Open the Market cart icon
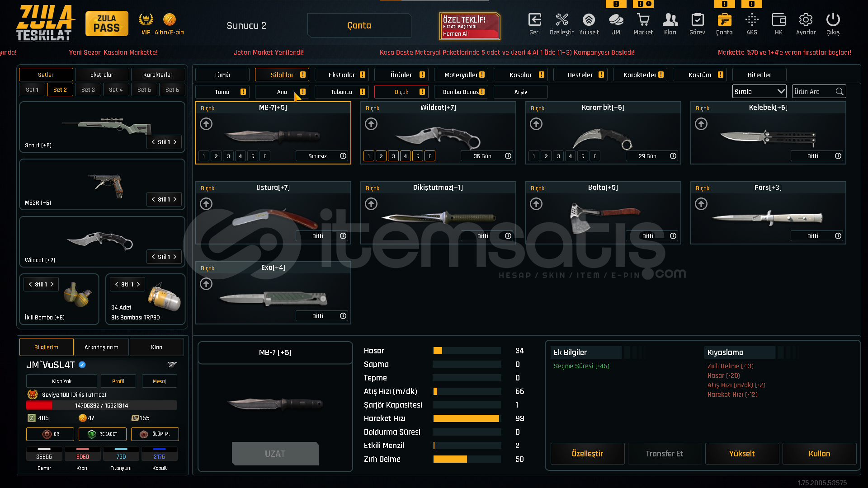 coord(643,20)
